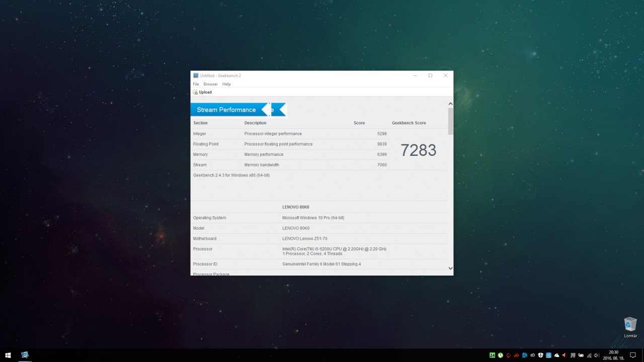Click the scrollbar down arrow
644x362 pixels.
click(x=450, y=268)
